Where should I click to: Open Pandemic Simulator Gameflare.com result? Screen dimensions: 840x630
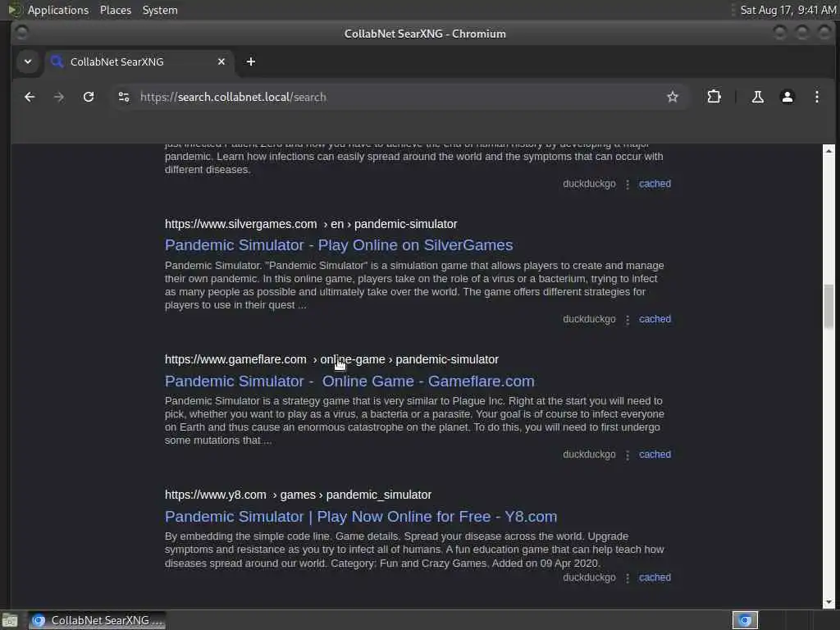pos(349,381)
